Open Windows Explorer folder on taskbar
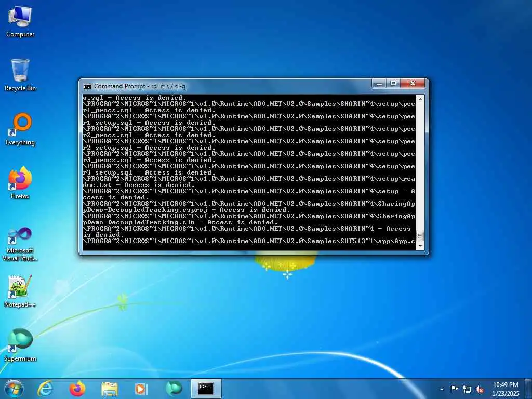The image size is (532, 399). pos(109,389)
